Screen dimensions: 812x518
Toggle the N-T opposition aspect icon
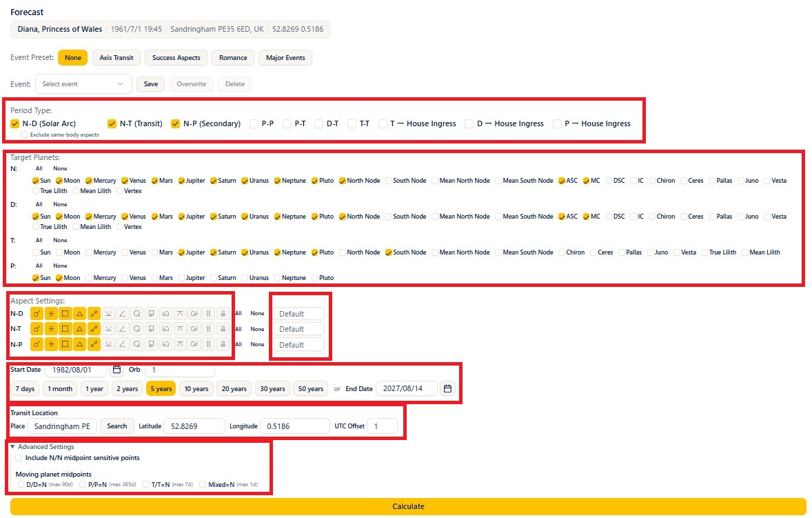[94, 329]
